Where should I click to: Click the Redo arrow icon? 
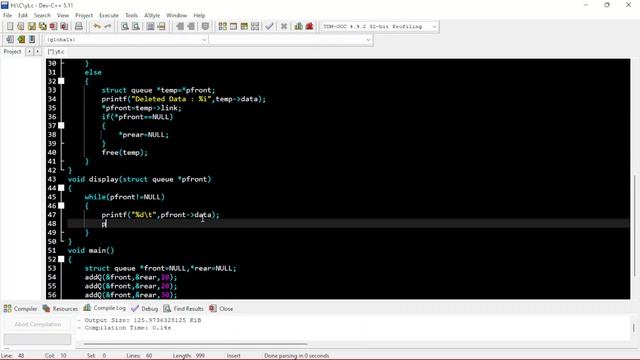click(108, 27)
